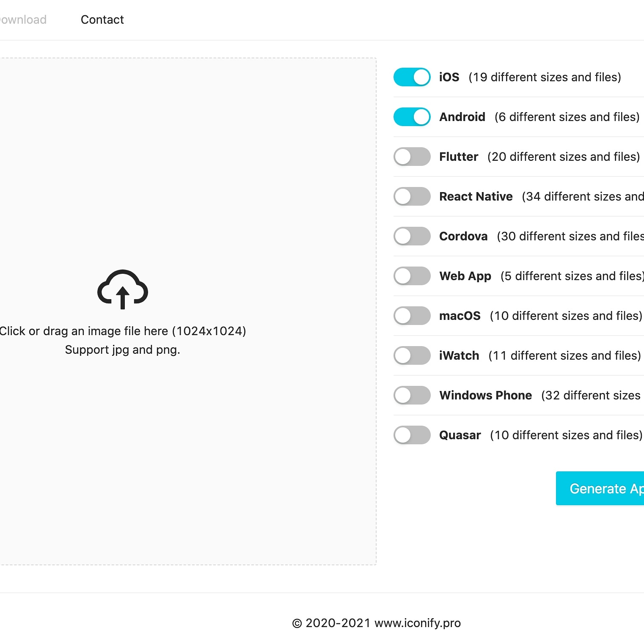The height and width of the screenshot is (644, 644).
Task: Click '(11 different sizes and files)' text
Action: click(565, 355)
